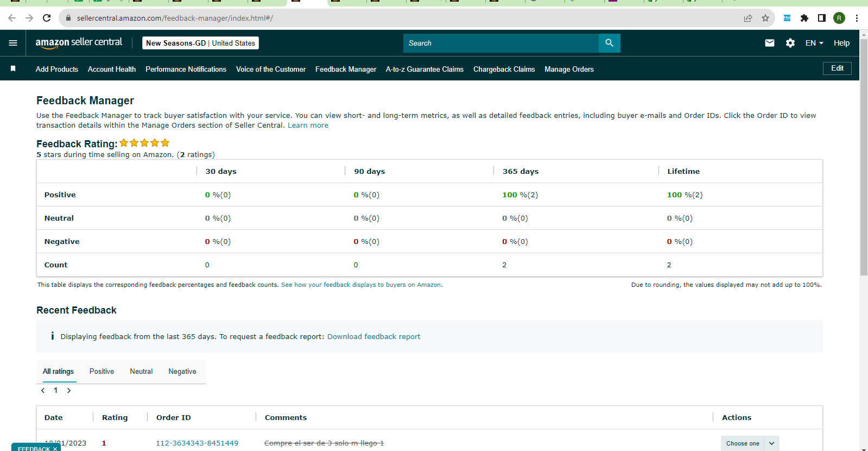Viewport: 868px width, 451px height.
Task: Go to previous feedback page arrow
Action: pyautogui.click(x=43, y=391)
